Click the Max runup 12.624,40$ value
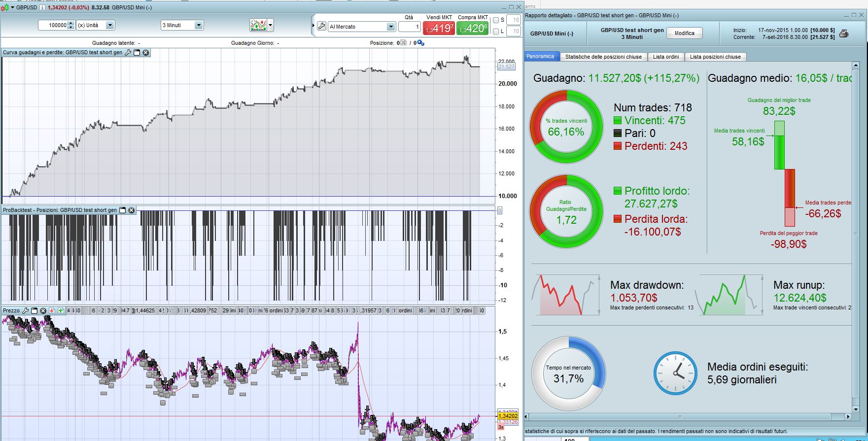Screen dimensions: 868x441 (x=800, y=298)
